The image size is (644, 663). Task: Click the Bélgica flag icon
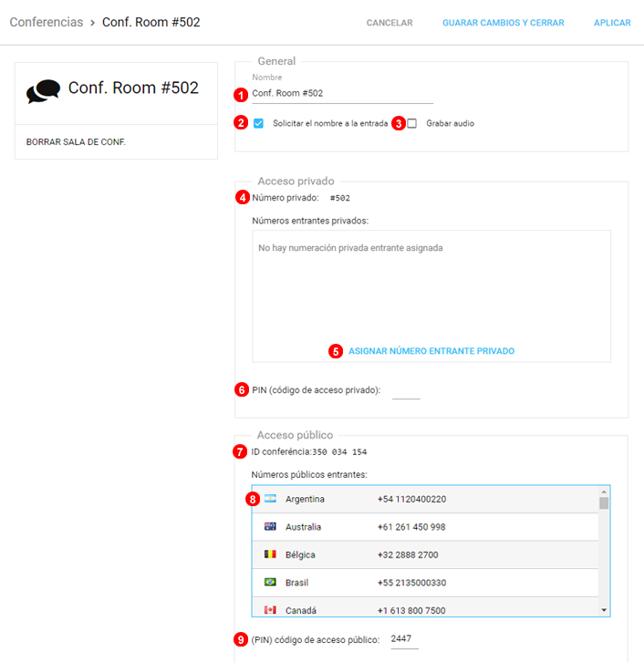[270, 554]
